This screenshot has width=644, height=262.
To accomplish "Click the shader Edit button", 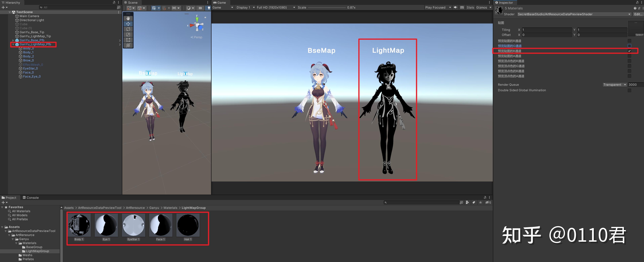I will tap(638, 14).
